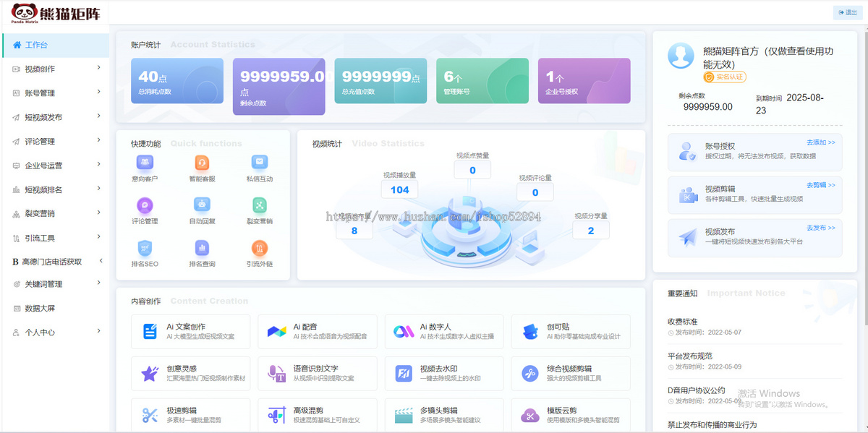Click the 总充值点数 statistics card
This screenshot has width=868, height=433.
tap(380, 81)
